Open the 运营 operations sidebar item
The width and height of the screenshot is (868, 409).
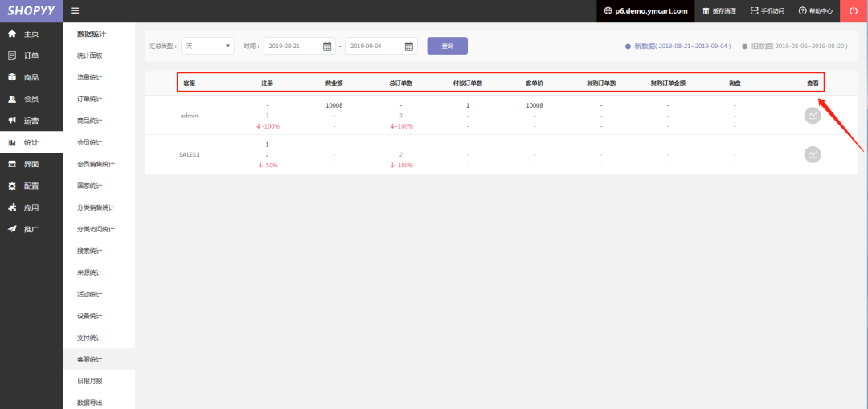(31, 121)
